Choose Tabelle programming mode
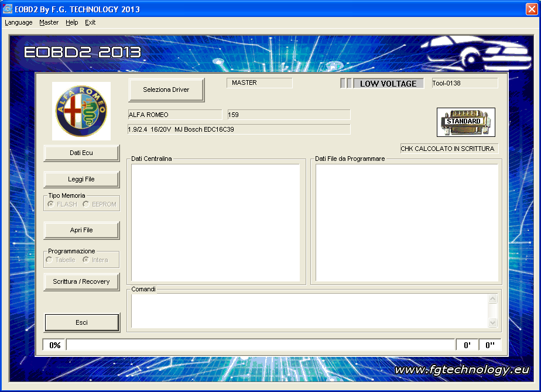 [49, 260]
